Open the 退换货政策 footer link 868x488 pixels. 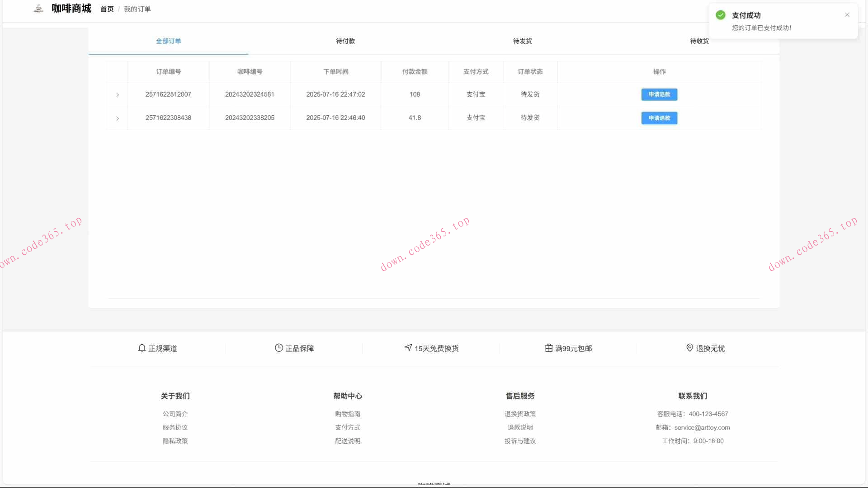coord(520,414)
